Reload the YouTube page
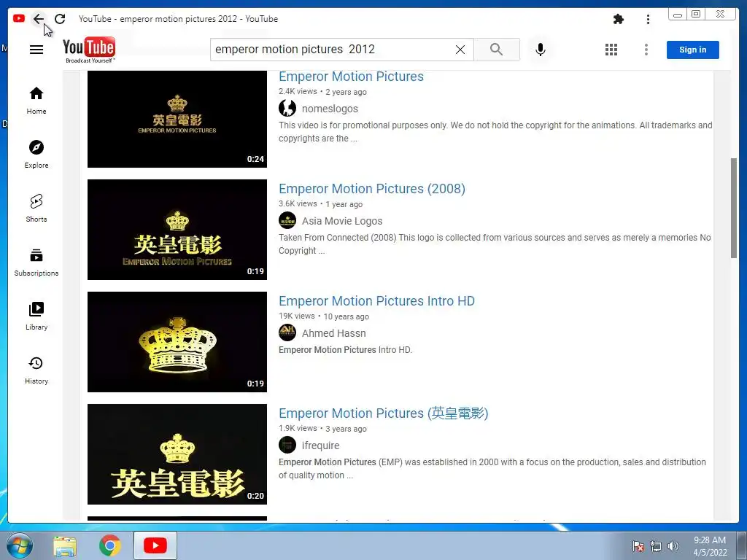This screenshot has height=560, width=747. click(x=60, y=19)
